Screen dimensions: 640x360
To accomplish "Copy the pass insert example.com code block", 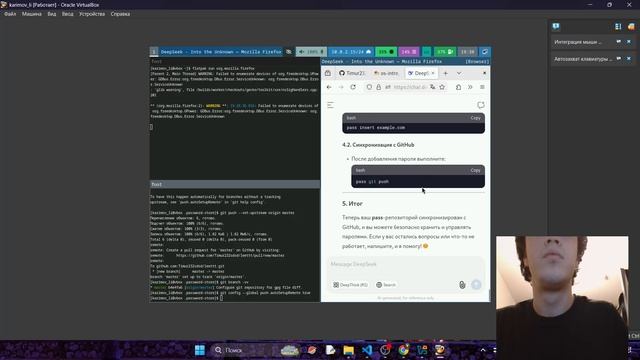I will 476,118.
